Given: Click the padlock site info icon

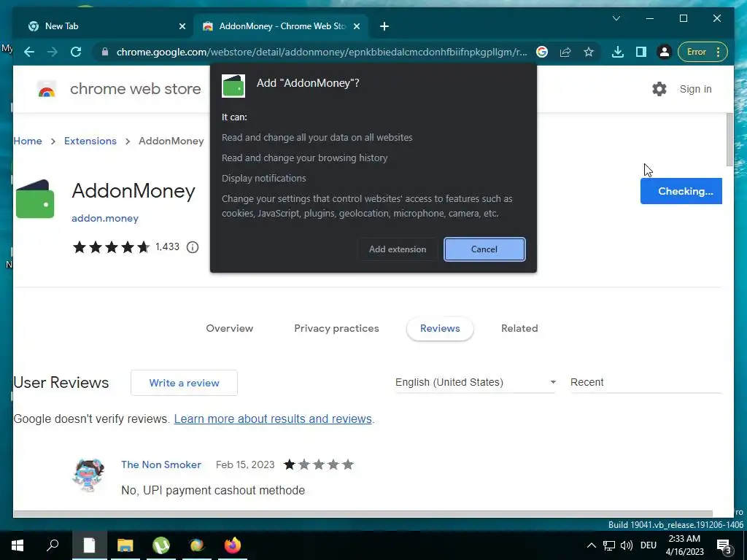Looking at the screenshot, I should [x=105, y=52].
